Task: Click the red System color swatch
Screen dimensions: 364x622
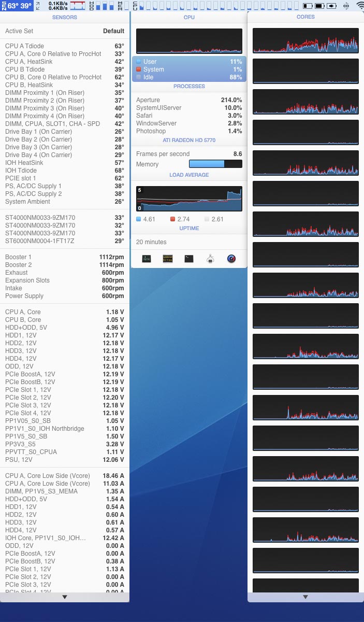Action: pyautogui.click(x=138, y=69)
